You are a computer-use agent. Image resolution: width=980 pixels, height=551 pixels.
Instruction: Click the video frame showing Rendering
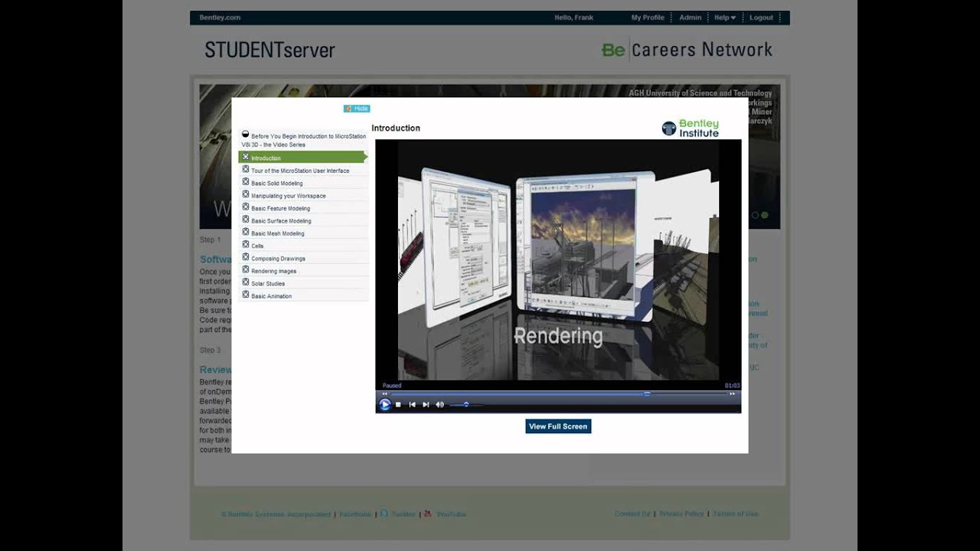[558, 259]
